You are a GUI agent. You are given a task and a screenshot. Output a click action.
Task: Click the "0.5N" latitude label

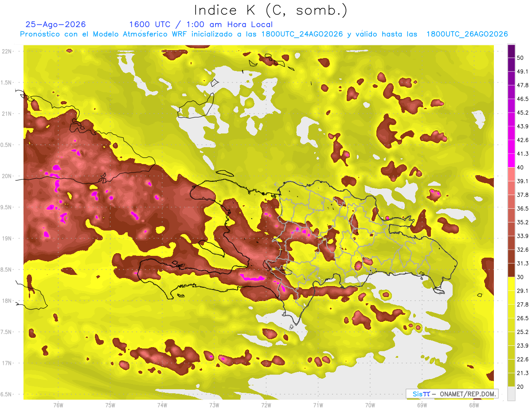7,145
